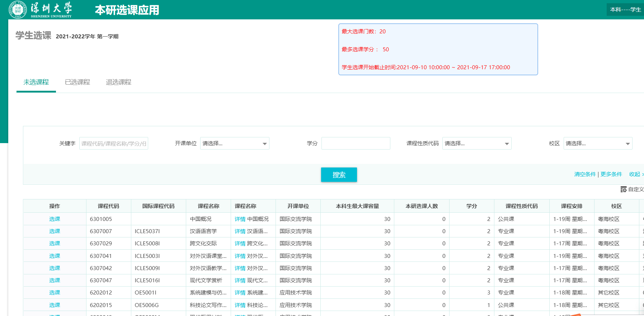Open 详情 for the 现代文学赏析 course
Viewport: 644px width, 316px height.
(240, 280)
